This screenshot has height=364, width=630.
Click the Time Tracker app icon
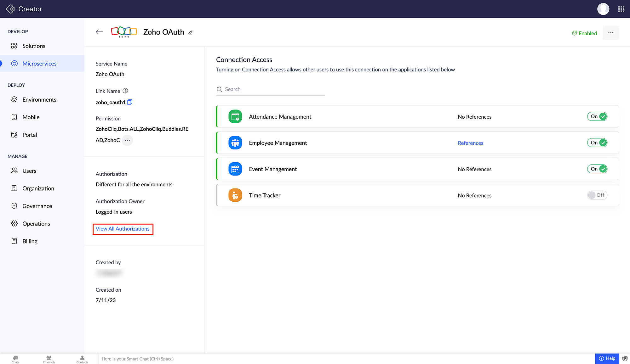(235, 195)
